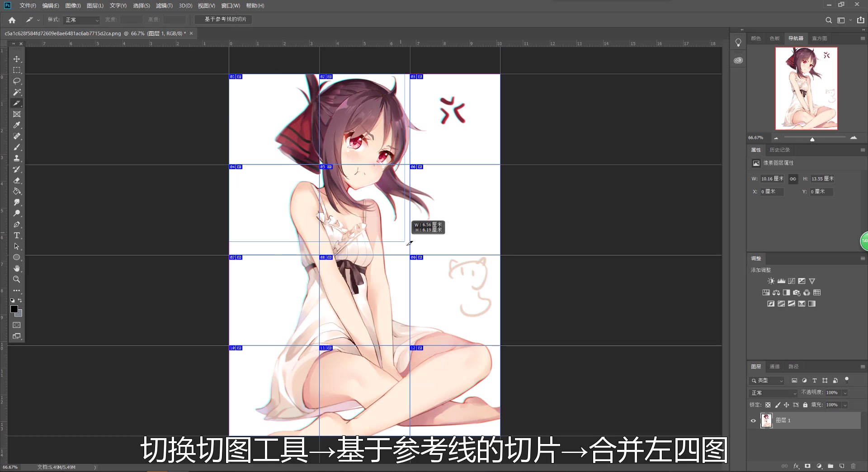
Task: Toggle Lock Transparent Pixels
Action: [x=768, y=405]
